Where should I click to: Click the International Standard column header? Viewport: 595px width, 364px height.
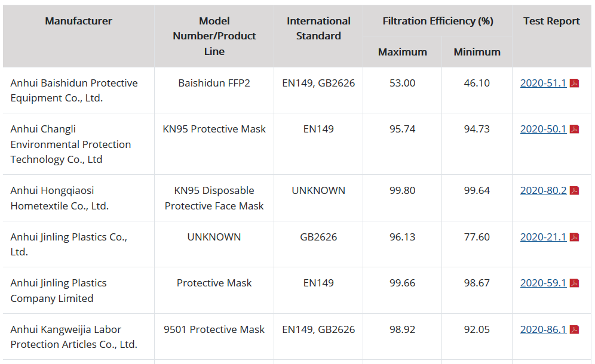(318, 29)
